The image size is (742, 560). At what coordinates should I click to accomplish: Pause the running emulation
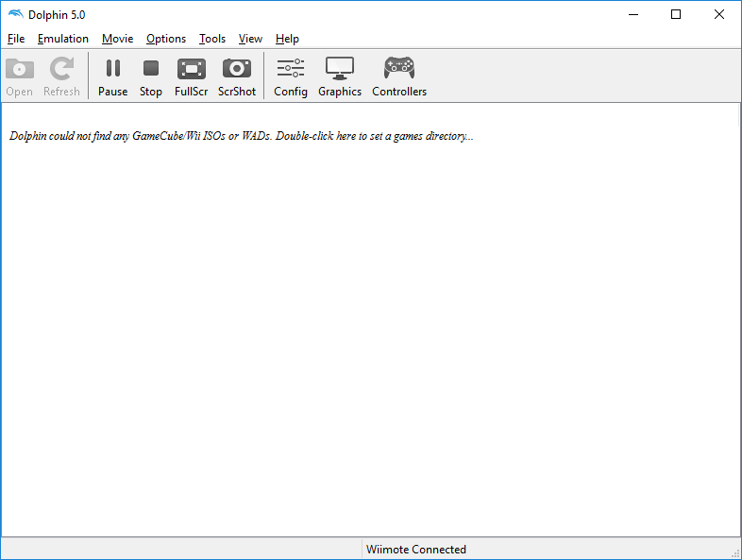pyautogui.click(x=113, y=68)
